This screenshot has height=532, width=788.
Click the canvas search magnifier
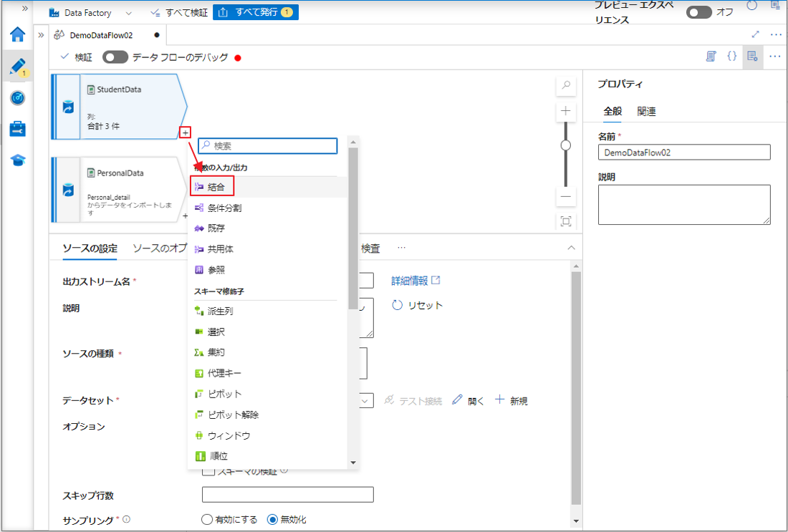(x=566, y=86)
